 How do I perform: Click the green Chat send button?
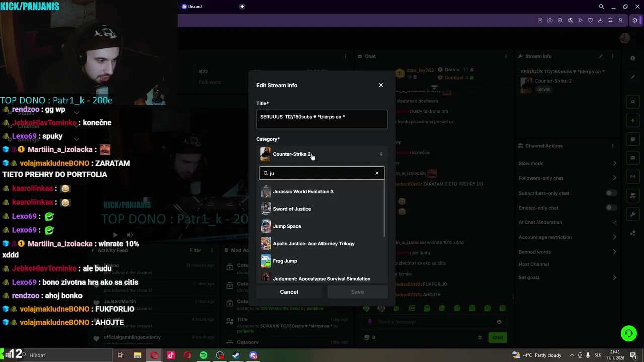click(x=498, y=337)
